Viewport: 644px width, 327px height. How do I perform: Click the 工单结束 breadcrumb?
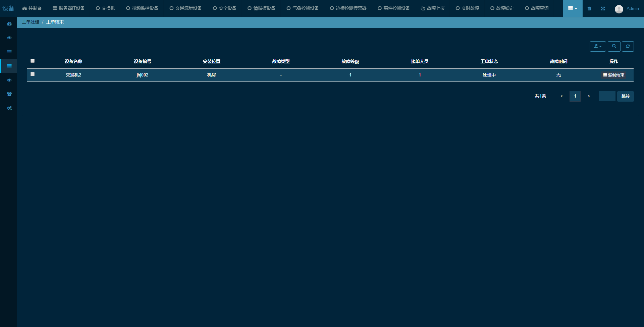pyautogui.click(x=55, y=22)
